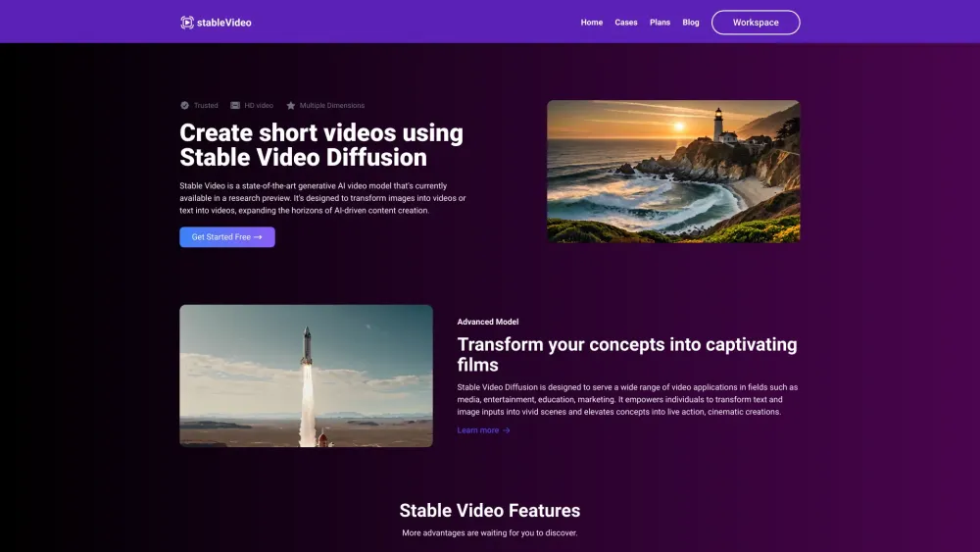This screenshot has width=980, height=552.
Task: Open the Home page from navigation
Action: [592, 23]
